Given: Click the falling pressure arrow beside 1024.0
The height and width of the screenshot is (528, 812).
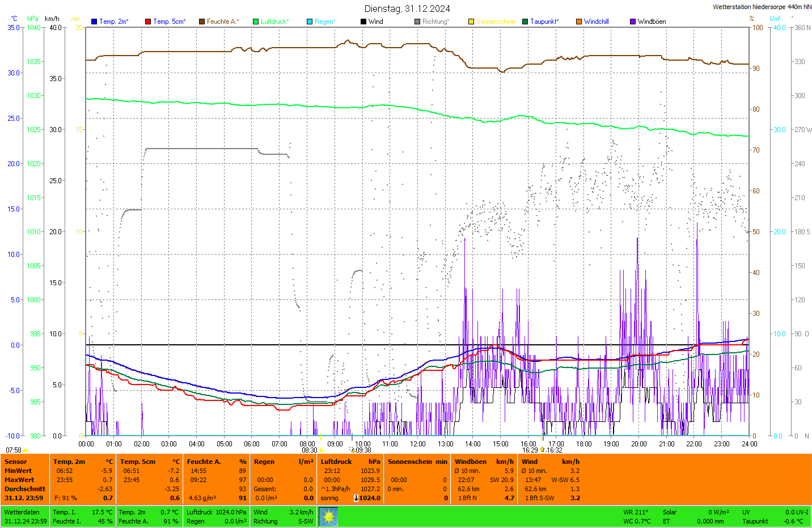Looking at the screenshot, I should tap(356, 498).
